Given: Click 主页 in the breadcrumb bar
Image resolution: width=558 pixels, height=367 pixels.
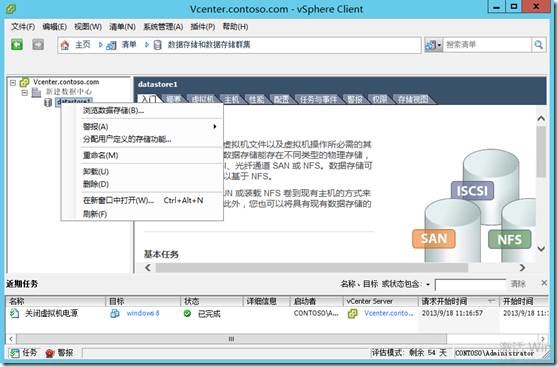Looking at the screenshot, I should 83,45.
